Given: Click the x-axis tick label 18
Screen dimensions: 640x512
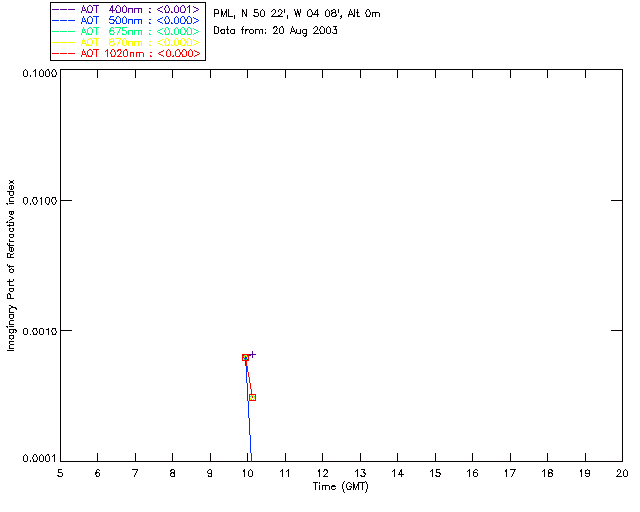Looking at the screenshot, I should point(547,473).
